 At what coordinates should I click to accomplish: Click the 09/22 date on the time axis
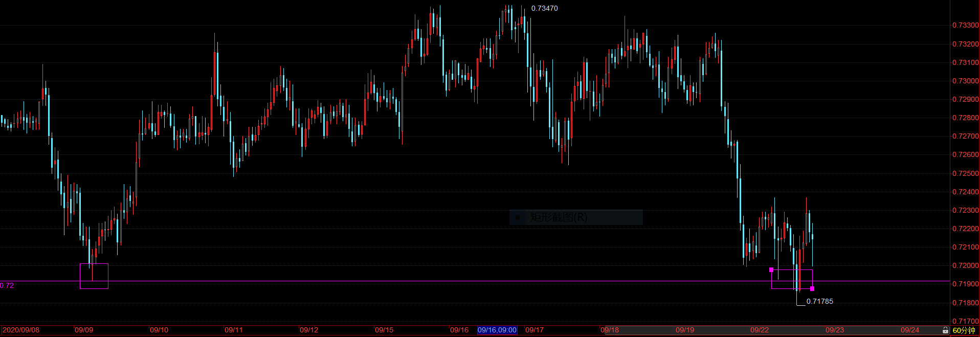[x=760, y=330]
